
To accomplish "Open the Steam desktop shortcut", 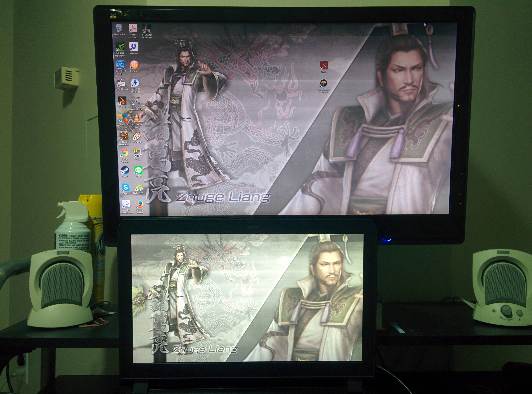I will (125, 172).
